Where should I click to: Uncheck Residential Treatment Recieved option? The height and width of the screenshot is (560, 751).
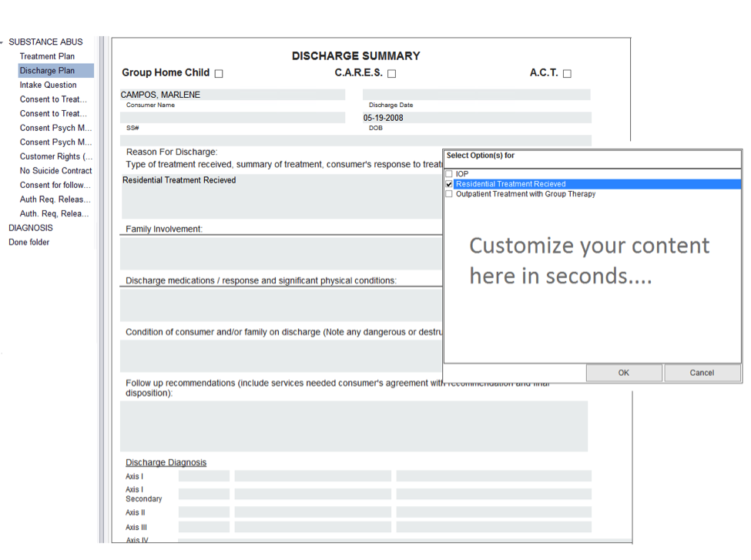[x=449, y=184]
